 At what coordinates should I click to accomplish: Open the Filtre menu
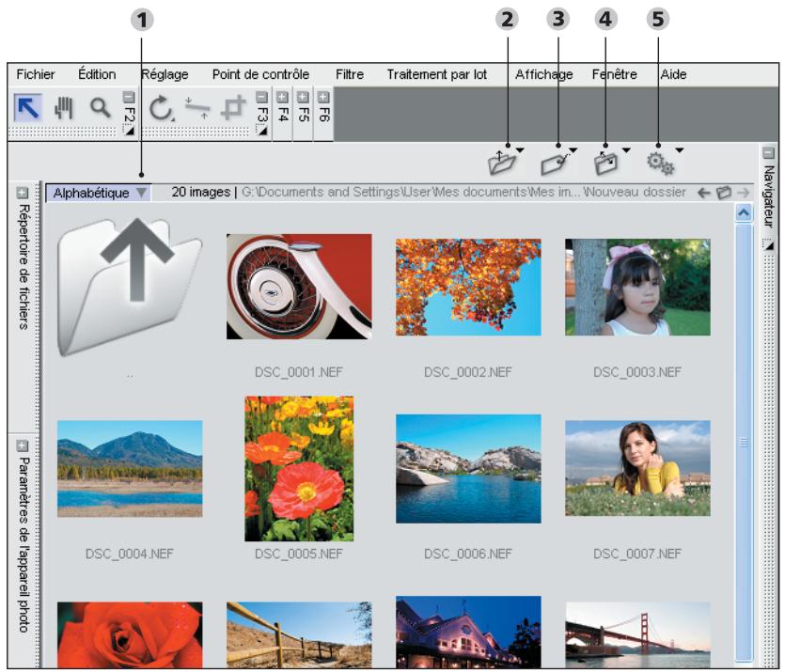click(x=350, y=74)
